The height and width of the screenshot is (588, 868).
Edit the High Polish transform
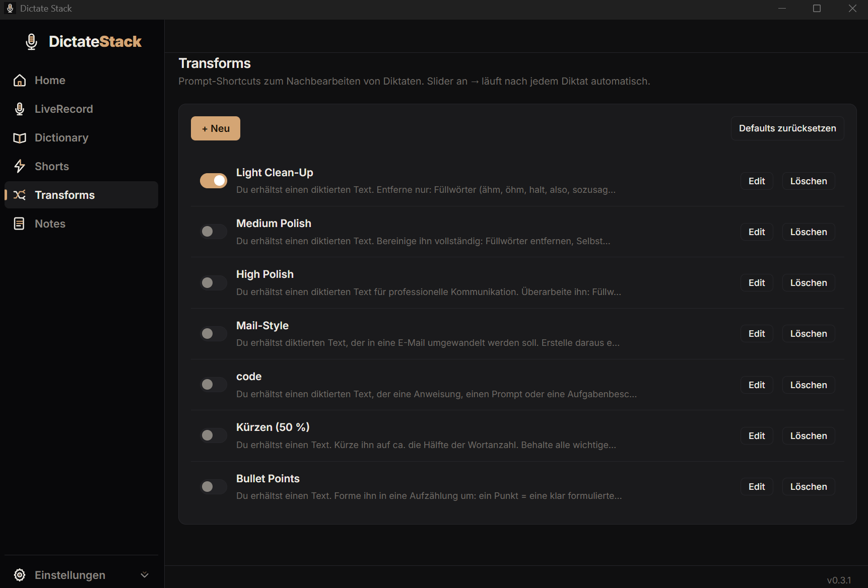757,283
